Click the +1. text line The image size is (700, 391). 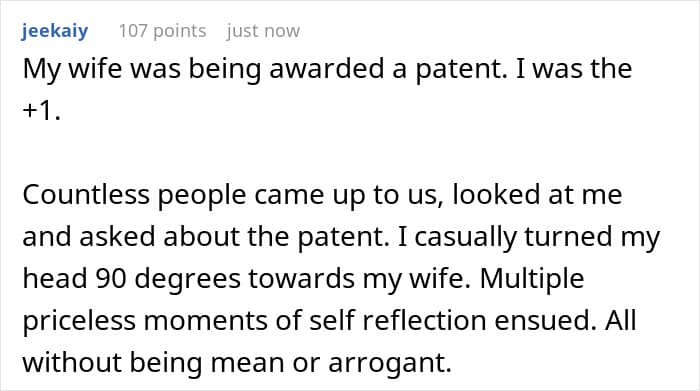(42, 110)
